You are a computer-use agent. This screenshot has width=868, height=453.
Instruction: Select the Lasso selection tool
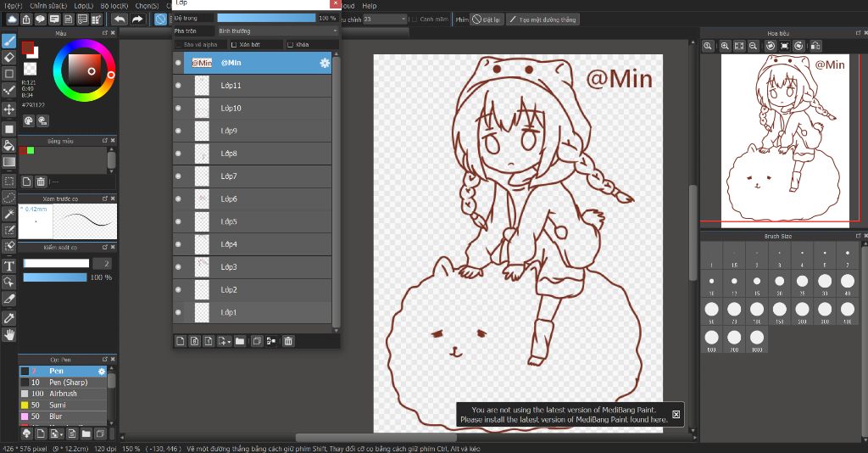tap(8, 197)
